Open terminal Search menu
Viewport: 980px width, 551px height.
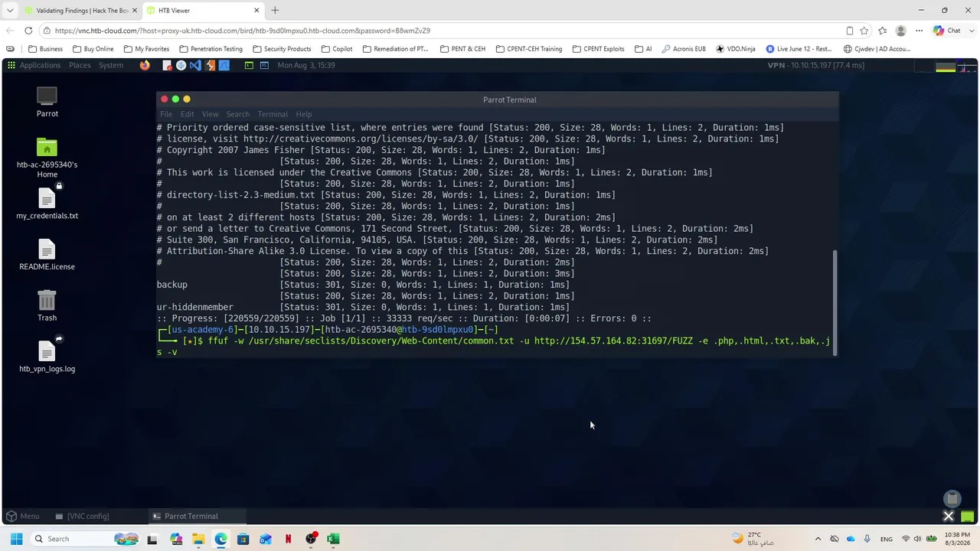click(237, 114)
